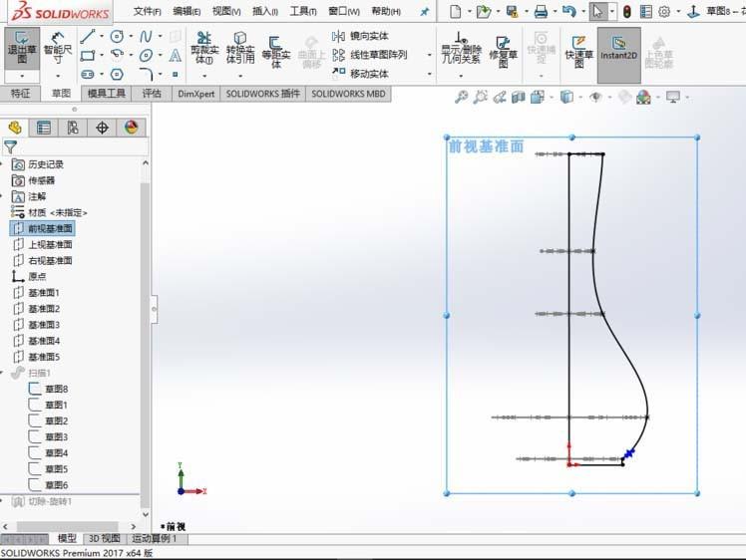Open the New document icon
This screenshot has width=746, height=560.
pos(456,11)
